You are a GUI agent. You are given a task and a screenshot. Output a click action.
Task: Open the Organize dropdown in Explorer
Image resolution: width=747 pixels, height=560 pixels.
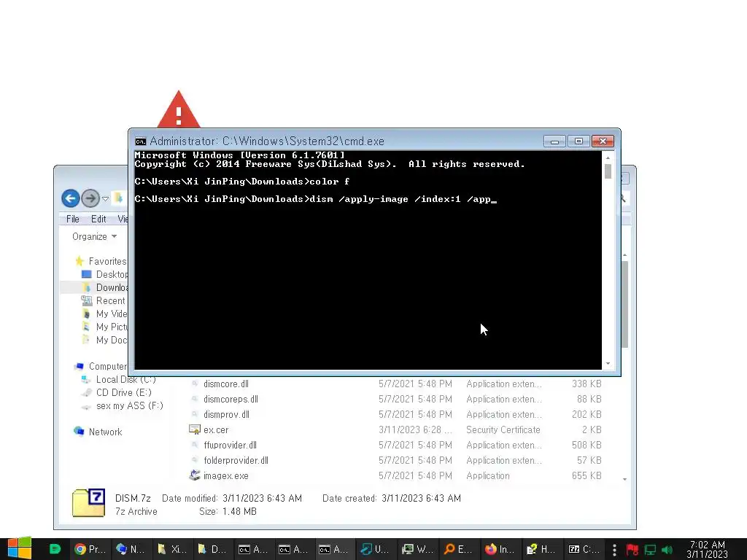(x=94, y=237)
